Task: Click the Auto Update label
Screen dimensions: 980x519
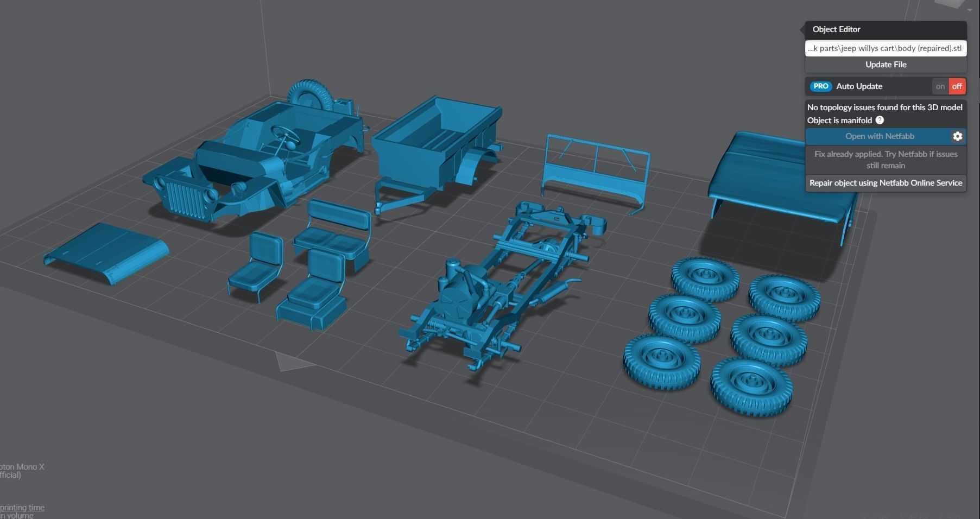Action: coord(859,86)
